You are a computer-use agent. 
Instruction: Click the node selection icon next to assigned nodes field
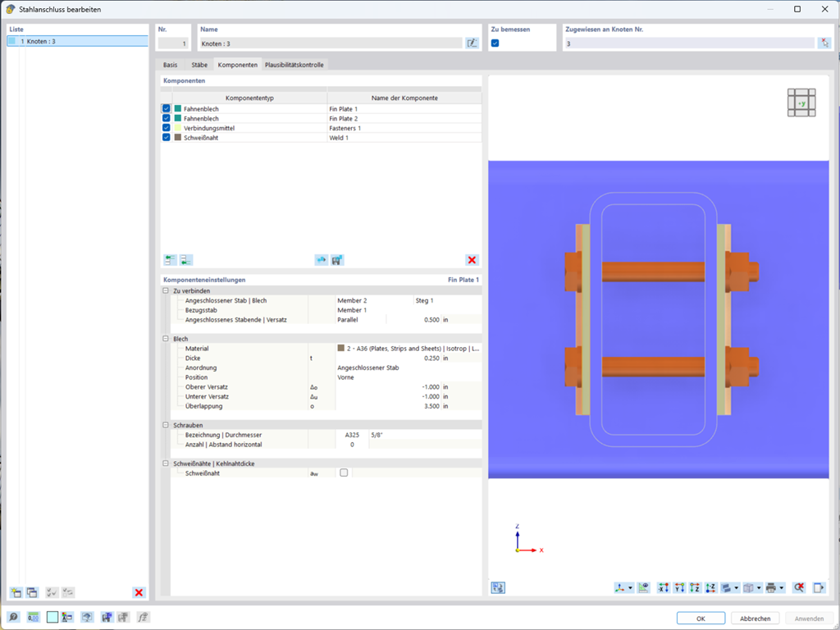(x=824, y=43)
